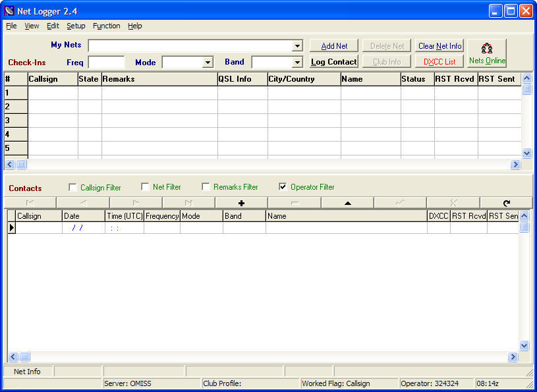Click the Date cell showing slashes
This screenshot has width=537, height=392.
click(x=84, y=228)
